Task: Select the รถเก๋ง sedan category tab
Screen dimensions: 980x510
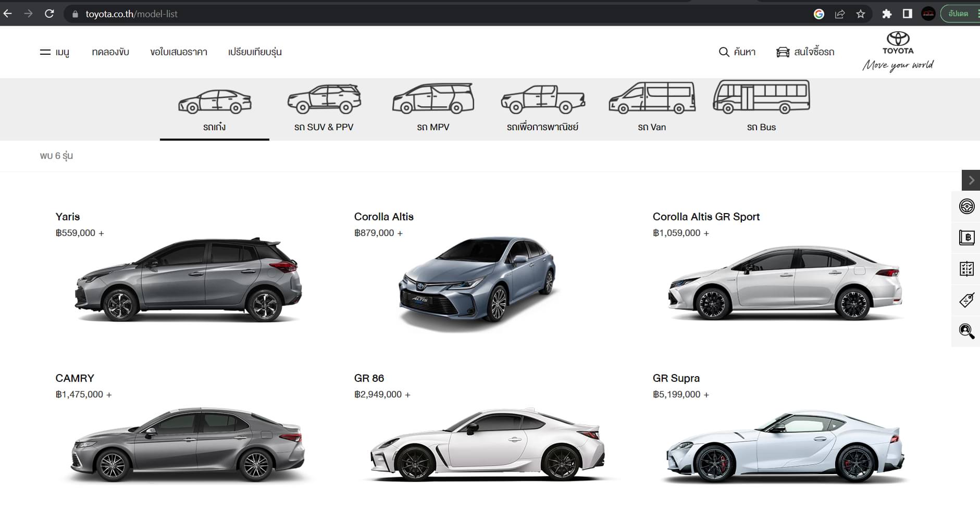Action: pos(215,109)
